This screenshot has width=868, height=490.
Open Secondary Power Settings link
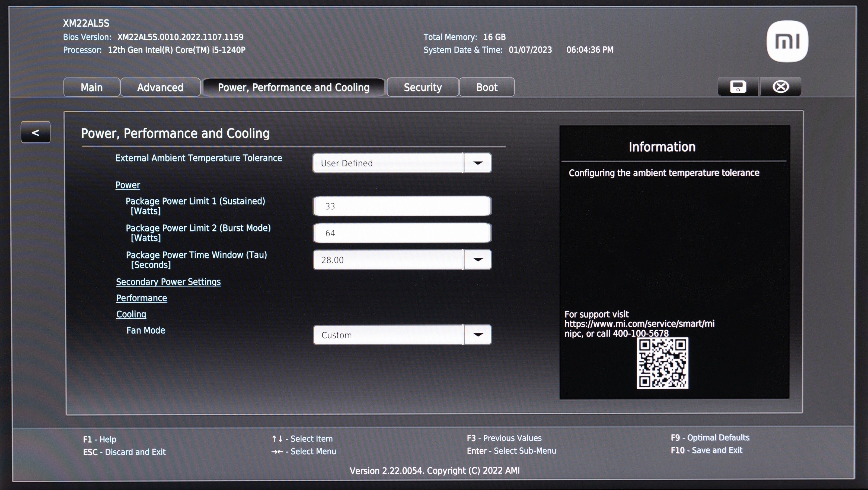[168, 282]
